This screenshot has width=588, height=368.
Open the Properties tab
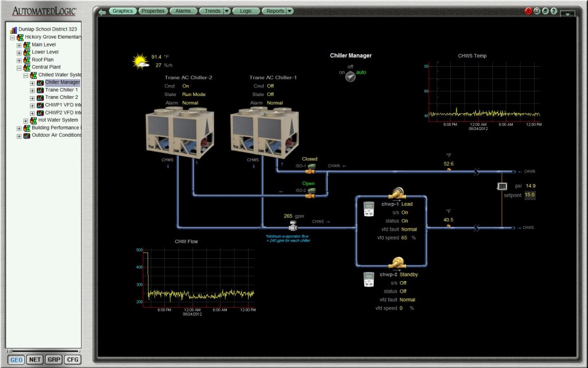153,11
